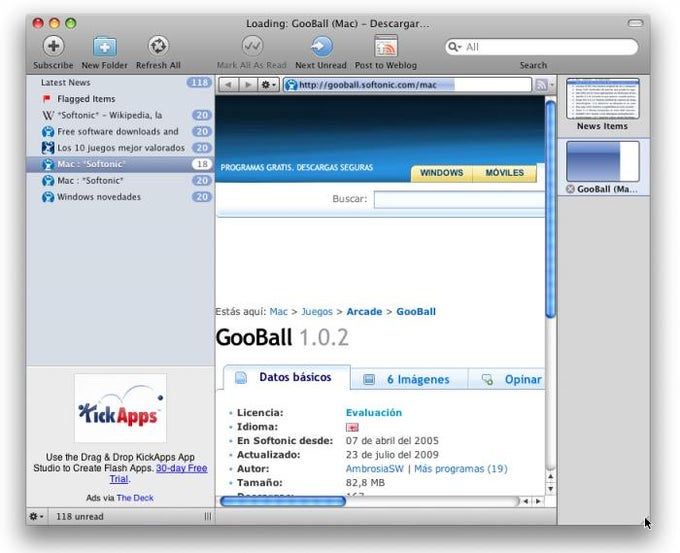The width and height of the screenshot is (680, 553).
Task: Switch to Datos básicos tab
Action: click(287, 377)
